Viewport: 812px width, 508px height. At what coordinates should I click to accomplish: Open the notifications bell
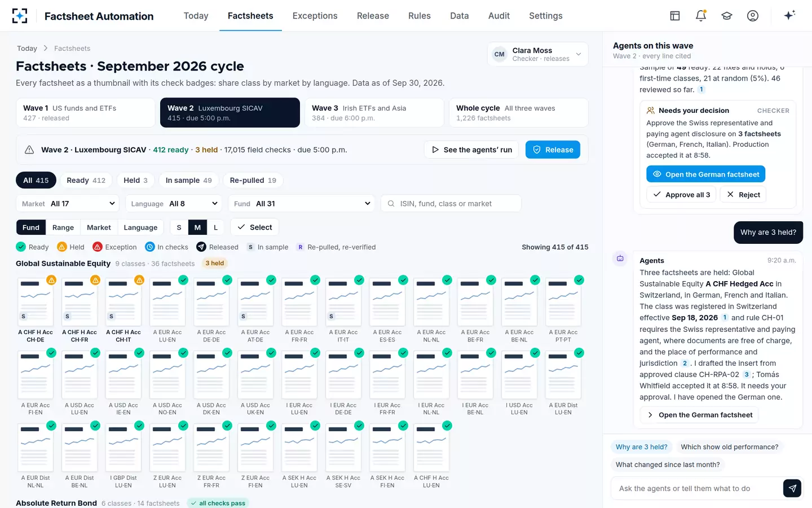pos(701,16)
